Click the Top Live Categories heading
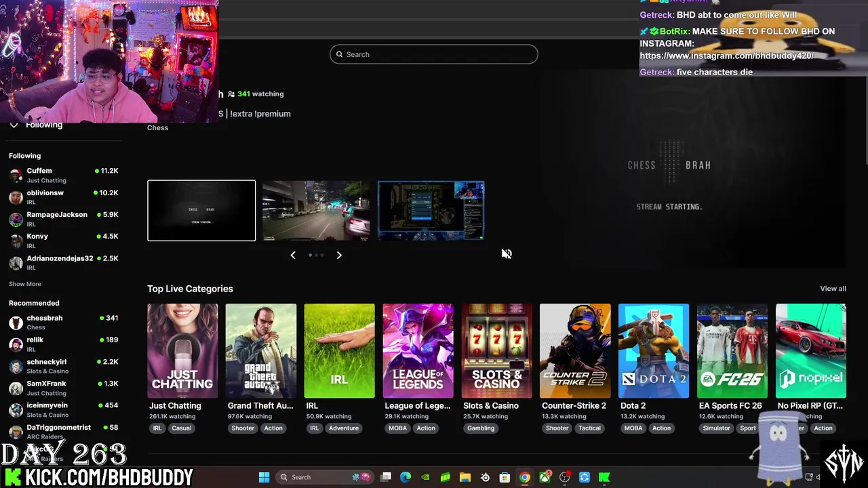The image size is (868, 488). coord(190,289)
